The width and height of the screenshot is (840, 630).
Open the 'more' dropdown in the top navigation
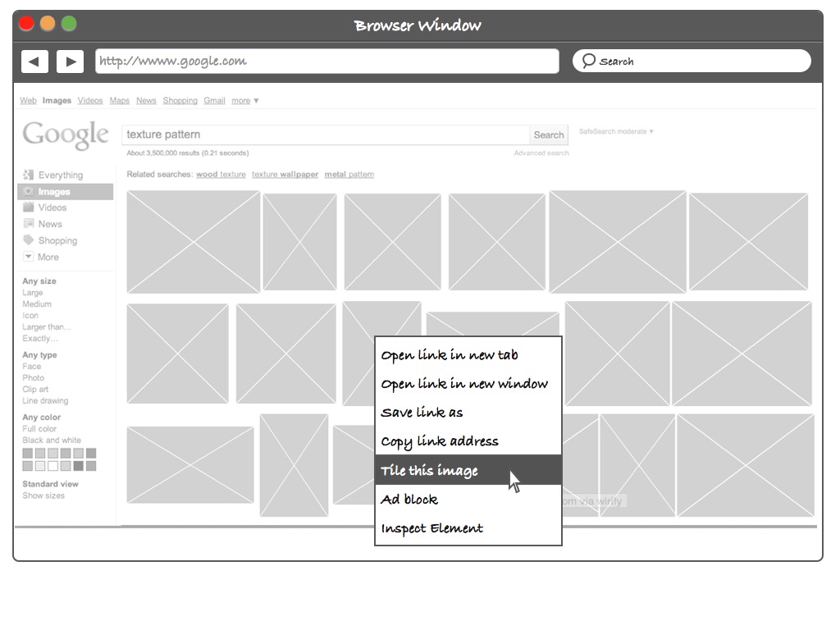point(244,101)
